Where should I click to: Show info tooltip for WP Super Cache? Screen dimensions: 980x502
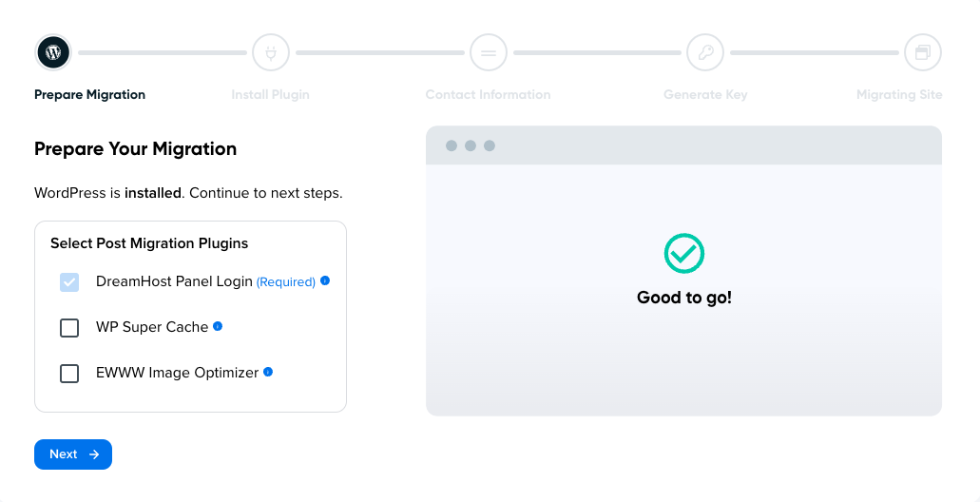pyautogui.click(x=218, y=326)
